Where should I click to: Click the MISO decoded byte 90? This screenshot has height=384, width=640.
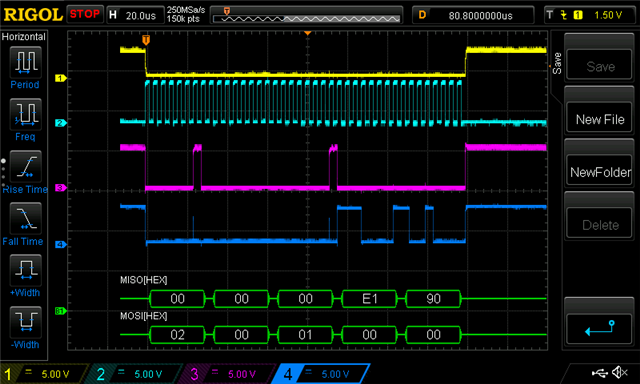pyautogui.click(x=433, y=299)
